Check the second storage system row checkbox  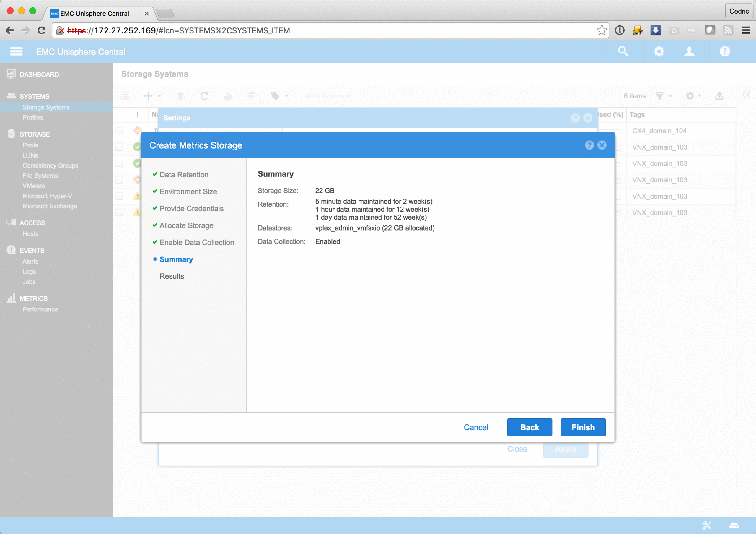click(x=120, y=147)
